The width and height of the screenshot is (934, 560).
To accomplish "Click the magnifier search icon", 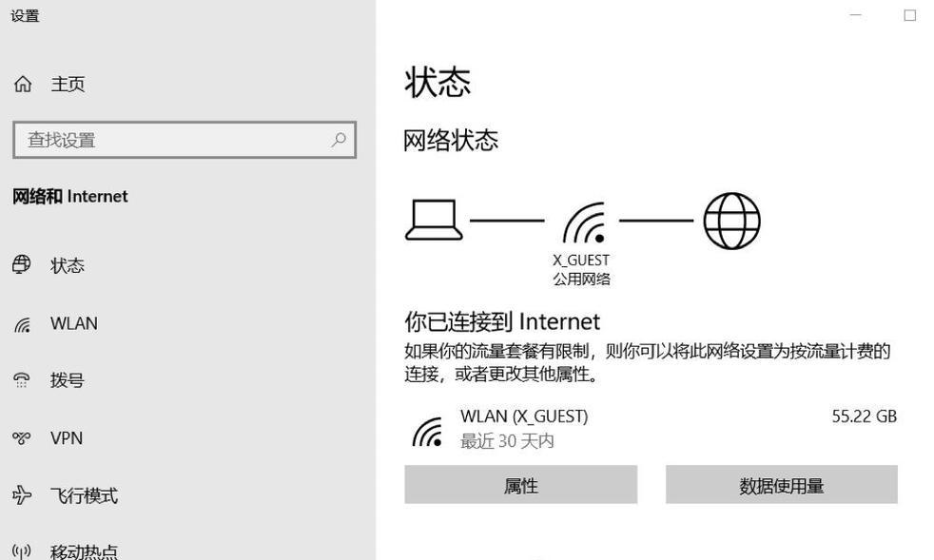I will (339, 140).
